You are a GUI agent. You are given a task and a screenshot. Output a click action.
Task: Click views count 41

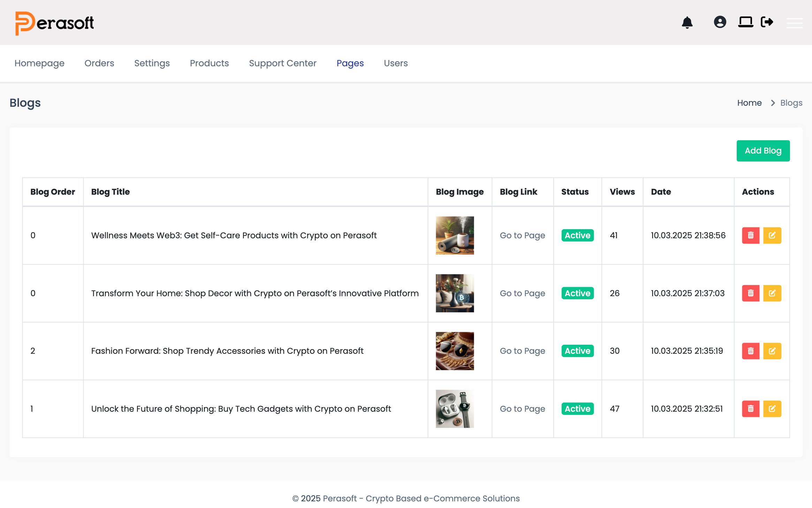pos(614,236)
